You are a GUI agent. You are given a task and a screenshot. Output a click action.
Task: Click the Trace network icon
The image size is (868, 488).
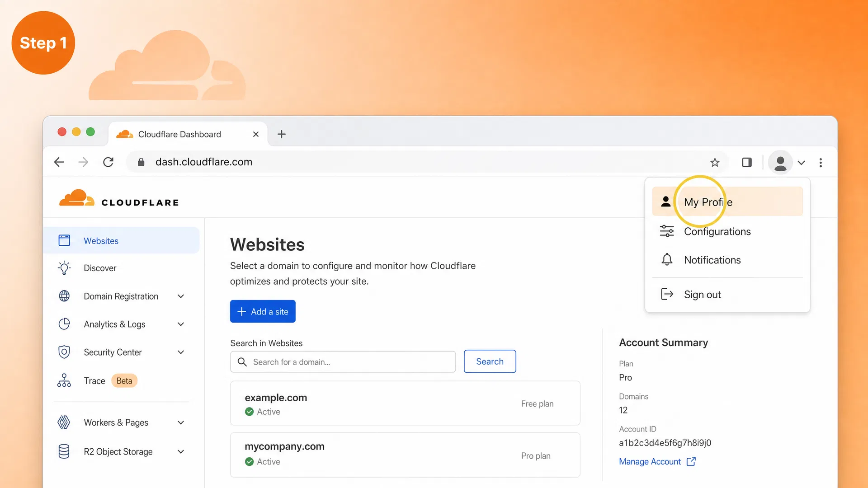pyautogui.click(x=64, y=380)
